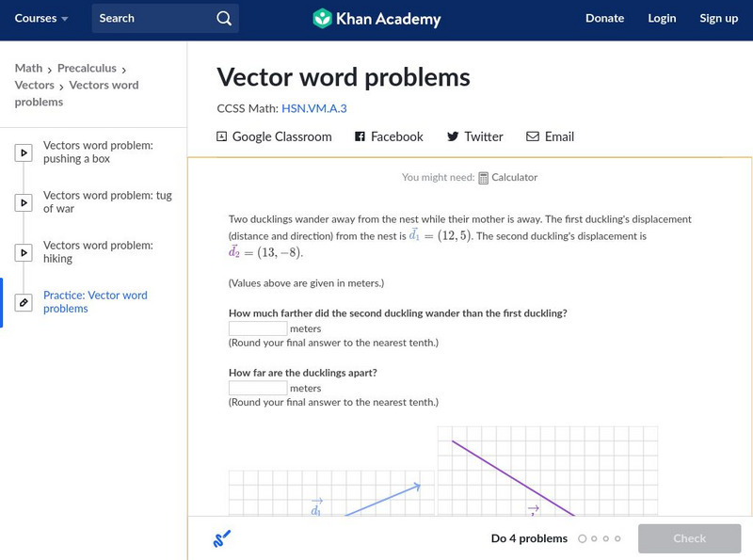Play the pushing a box video
Image resolution: width=753 pixels, height=560 pixels.
point(24,152)
